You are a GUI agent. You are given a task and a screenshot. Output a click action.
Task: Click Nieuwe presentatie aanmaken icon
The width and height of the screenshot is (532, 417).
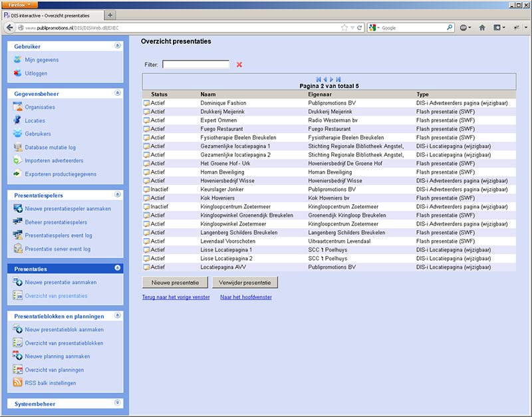coord(17,282)
